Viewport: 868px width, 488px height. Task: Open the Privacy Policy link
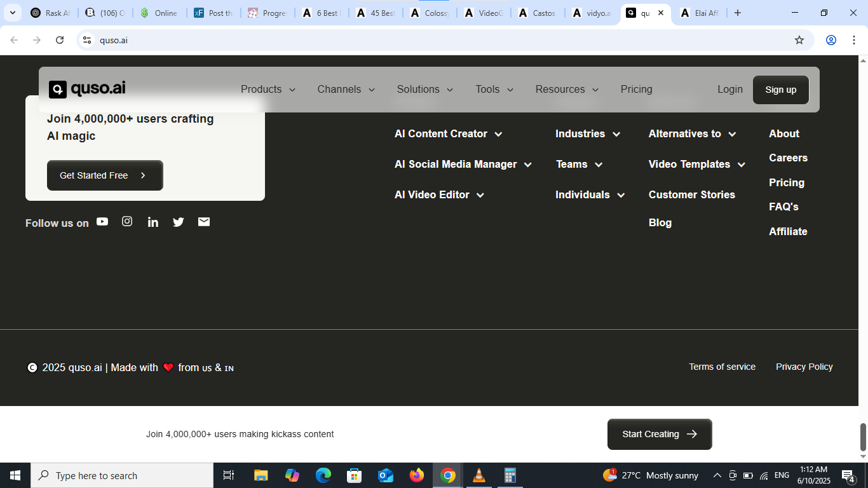[x=804, y=367]
